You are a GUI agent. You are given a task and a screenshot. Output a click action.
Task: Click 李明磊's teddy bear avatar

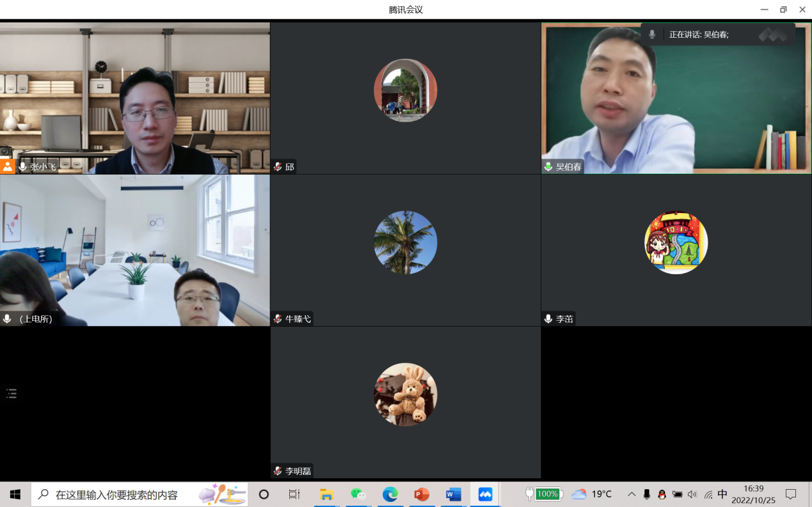(x=405, y=394)
